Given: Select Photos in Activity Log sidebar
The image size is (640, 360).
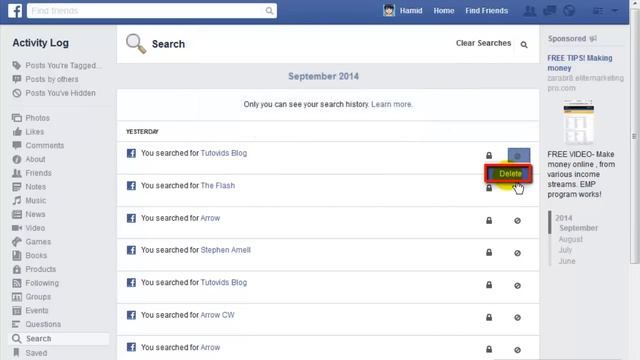Looking at the screenshot, I should point(31,118).
